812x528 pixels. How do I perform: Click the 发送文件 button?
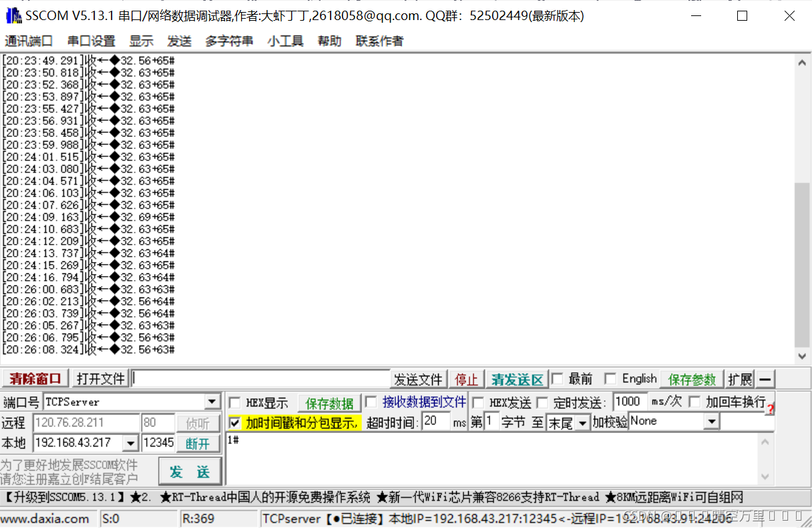[x=419, y=380]
